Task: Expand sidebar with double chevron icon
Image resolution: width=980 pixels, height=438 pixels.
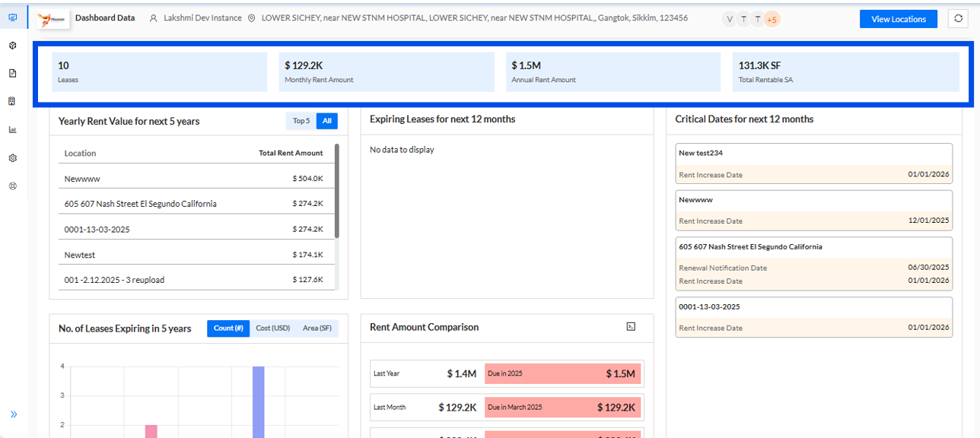Action: pyautogui.click(x=14, y=414)
